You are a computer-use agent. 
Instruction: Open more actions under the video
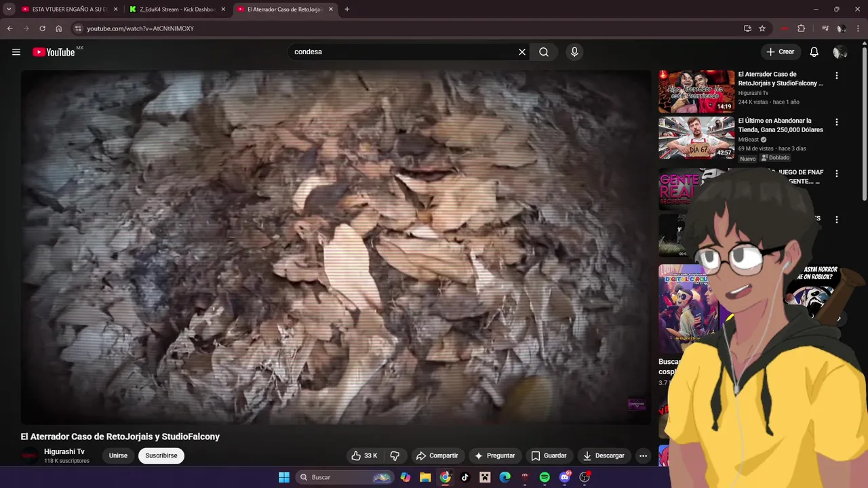(x=643, y=455)
